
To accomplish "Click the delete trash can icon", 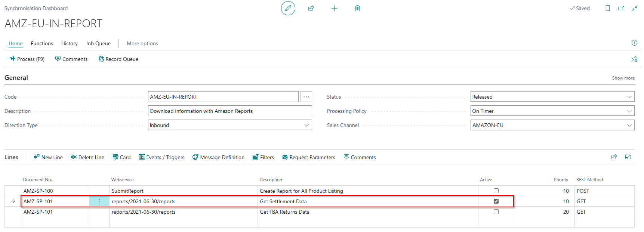I will pyautogui.click(x=357, y=8).
